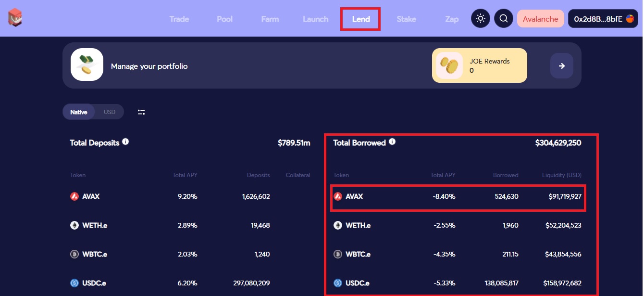This screenshot has width=644, height=296.
Task: Click WBTC.e icon in the deposits table
Action: click(74, 254)
